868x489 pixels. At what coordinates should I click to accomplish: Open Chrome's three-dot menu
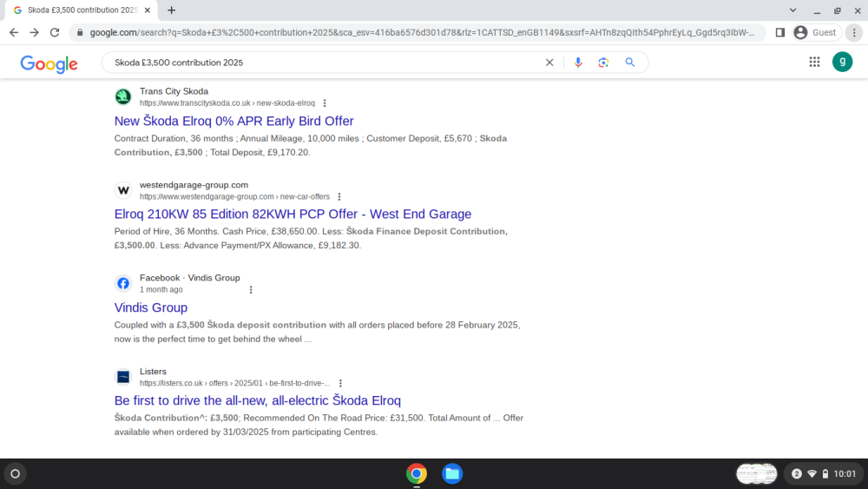point(854,33)
